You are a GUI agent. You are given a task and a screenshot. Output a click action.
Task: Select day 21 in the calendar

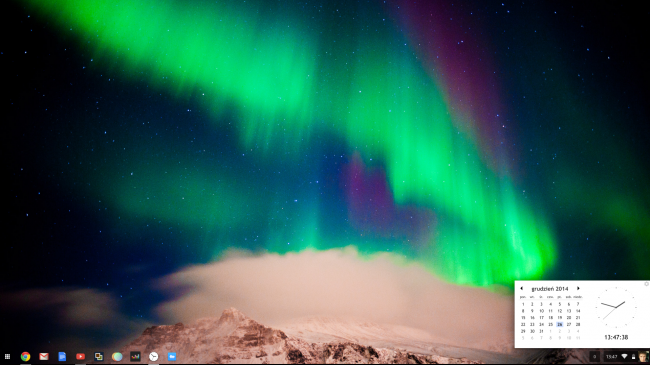(578, 318)
